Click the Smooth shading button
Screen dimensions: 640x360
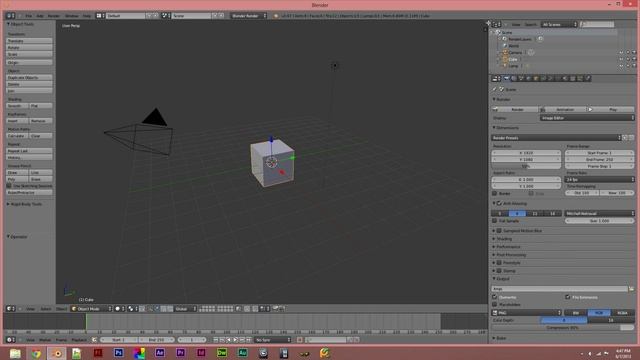(18, 106)
